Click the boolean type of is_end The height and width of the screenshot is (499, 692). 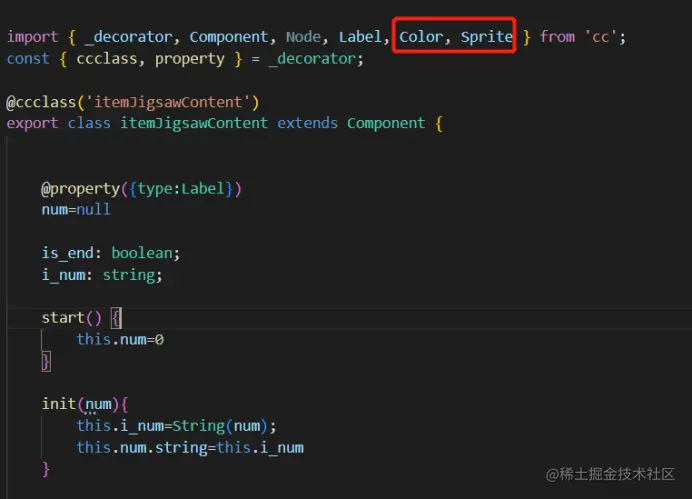click(145, 253)
